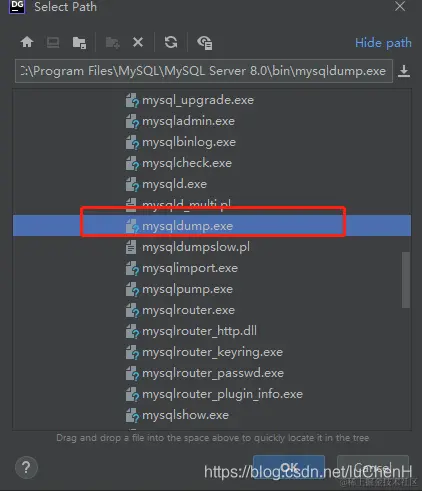Select mysqlshow.exe file
Image resolution: width=422 pixels, height=491 pixels.
(x=185, y=415)
